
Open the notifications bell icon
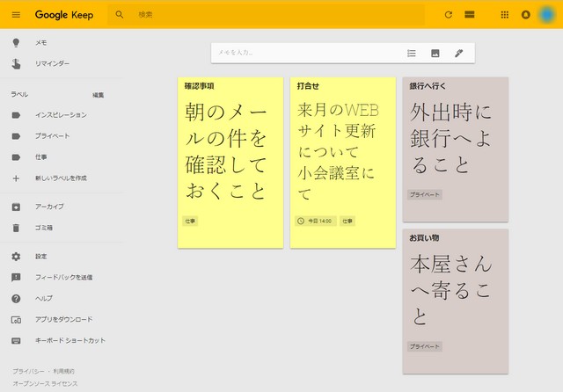click(x=526, y=15)
